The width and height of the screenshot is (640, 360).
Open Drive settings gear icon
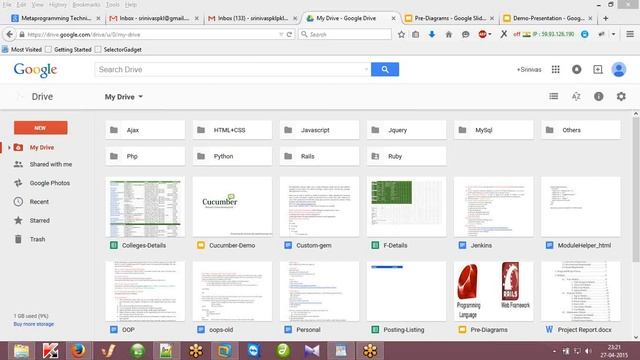pyautogui.click(x=621, y=96)
